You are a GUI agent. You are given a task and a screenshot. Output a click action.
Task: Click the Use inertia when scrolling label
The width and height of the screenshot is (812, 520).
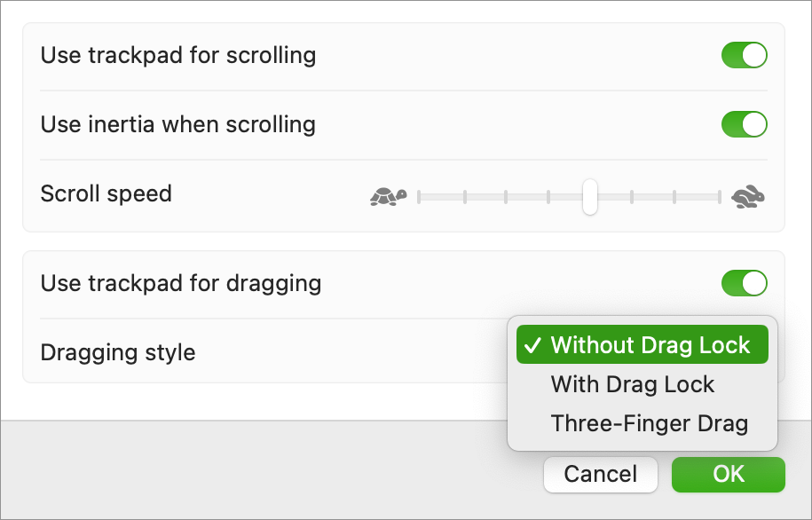coord(178,125)
